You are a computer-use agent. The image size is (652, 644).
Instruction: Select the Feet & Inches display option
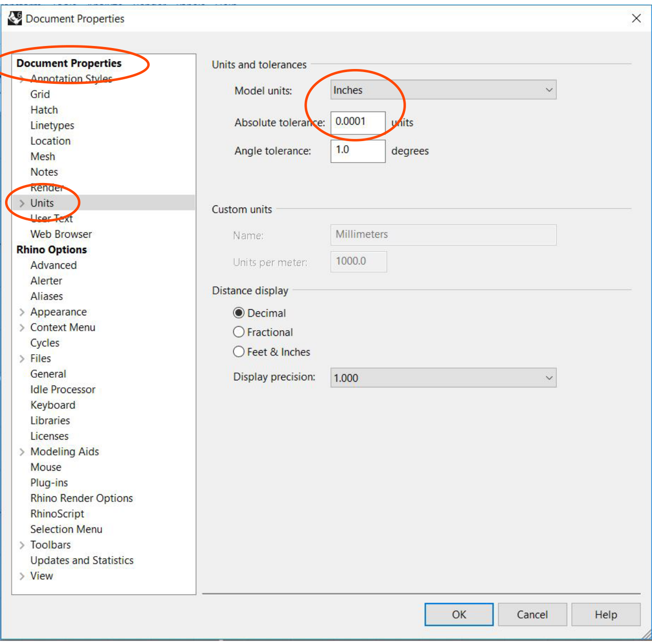pos(272,352)
